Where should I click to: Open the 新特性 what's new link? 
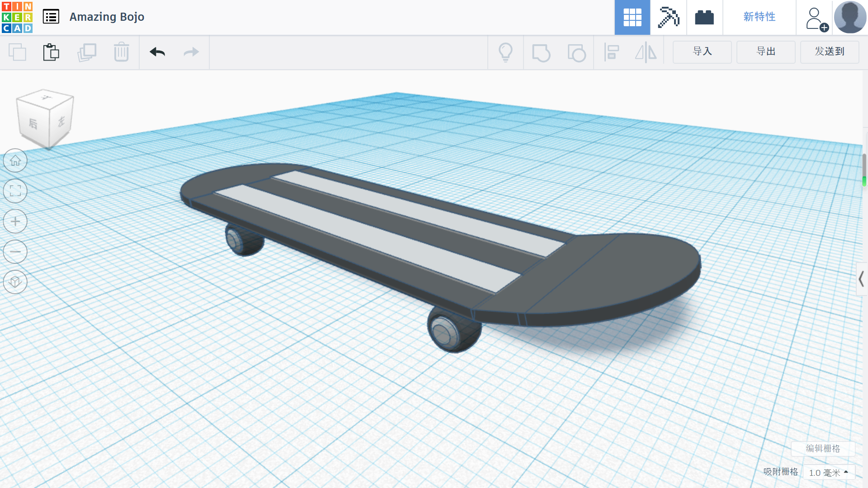tap(759, 17)
